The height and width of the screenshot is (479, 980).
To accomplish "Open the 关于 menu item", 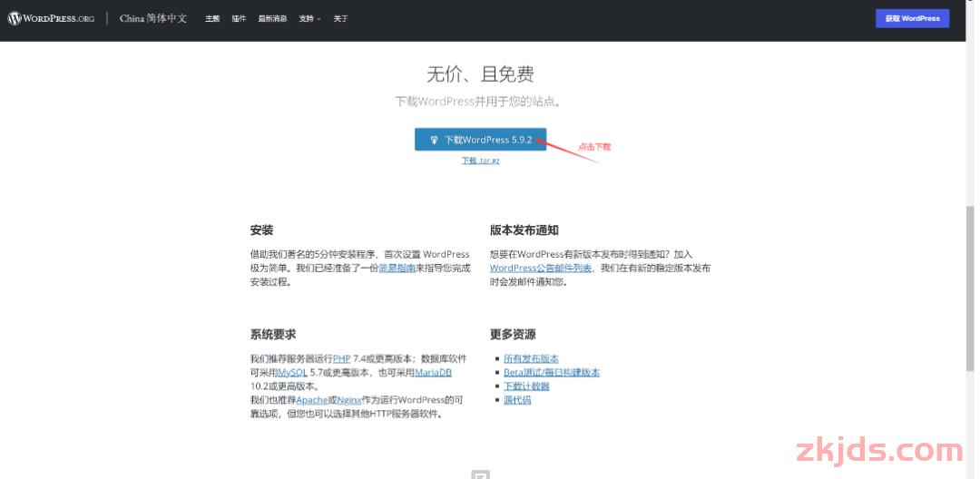I will (340, 19).
